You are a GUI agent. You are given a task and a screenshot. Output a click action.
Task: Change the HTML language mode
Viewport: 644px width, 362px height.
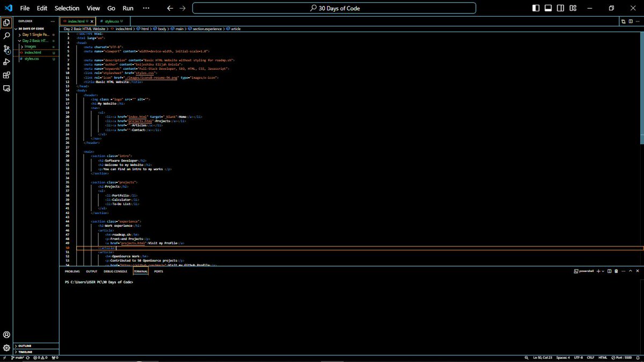603,358
